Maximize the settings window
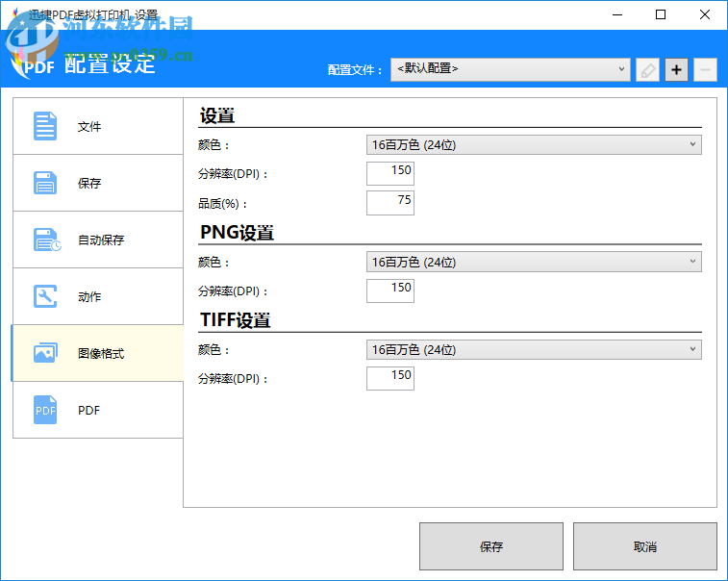The height and width of the screenshot is (581, 728). pyautogui.click(x=661, y=14)
